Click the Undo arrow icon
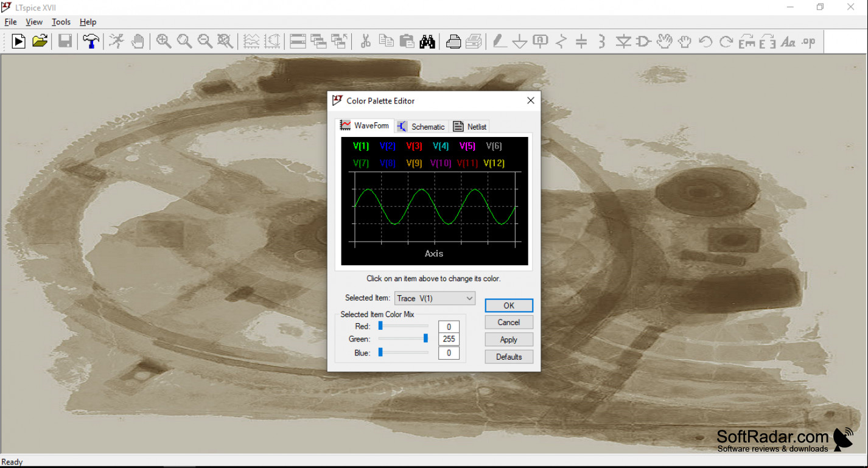 [x=705, y=41]
